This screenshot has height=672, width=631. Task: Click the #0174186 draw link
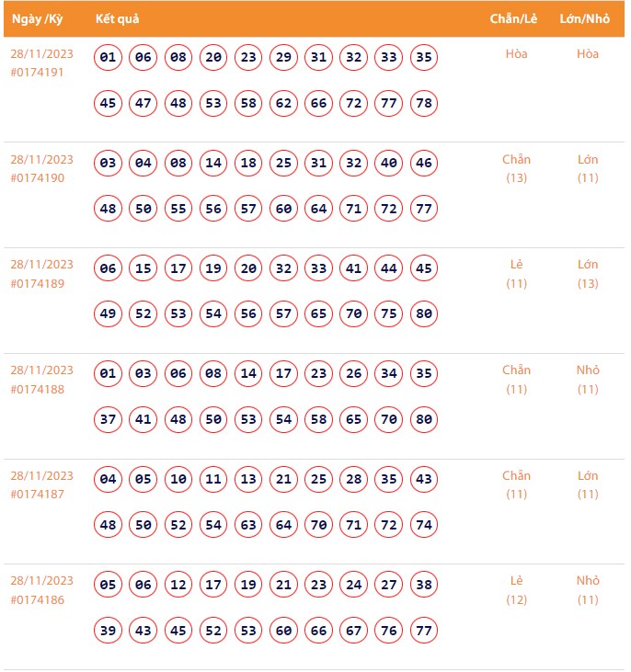pyautogui.click(x=38, y=599)
